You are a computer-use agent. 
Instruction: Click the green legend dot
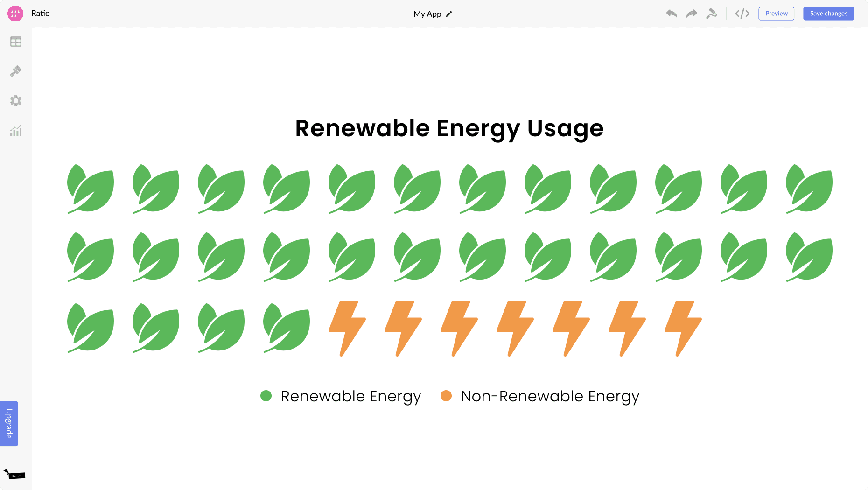point(266,396)
